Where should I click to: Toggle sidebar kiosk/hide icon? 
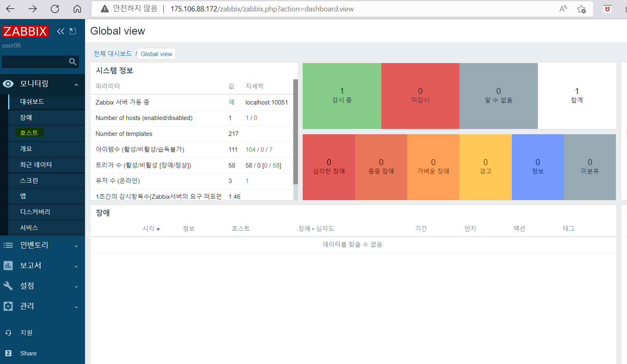click(x=73, y=31)
